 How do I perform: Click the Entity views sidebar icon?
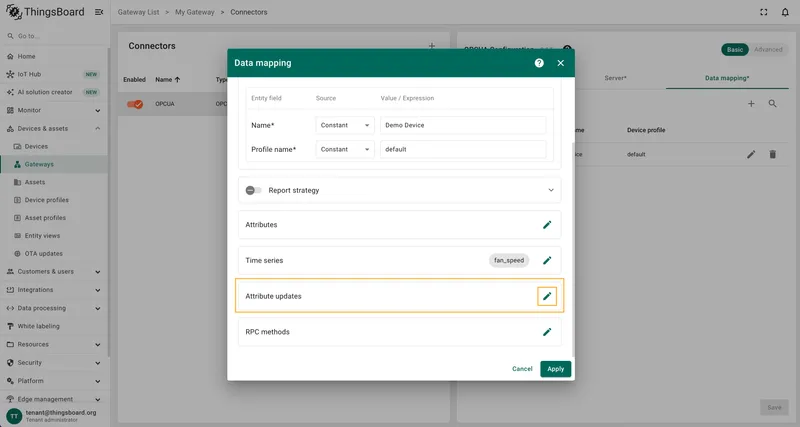tap(17, 236)
